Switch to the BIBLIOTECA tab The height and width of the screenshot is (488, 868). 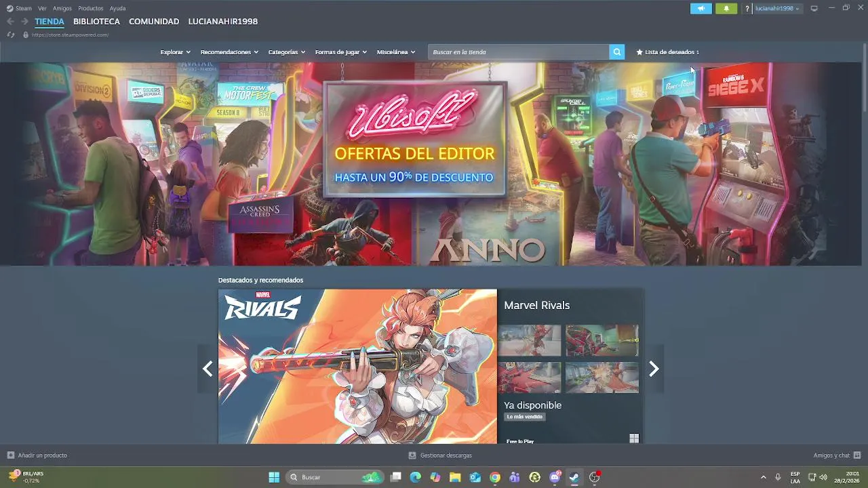(x=96, y=22)
